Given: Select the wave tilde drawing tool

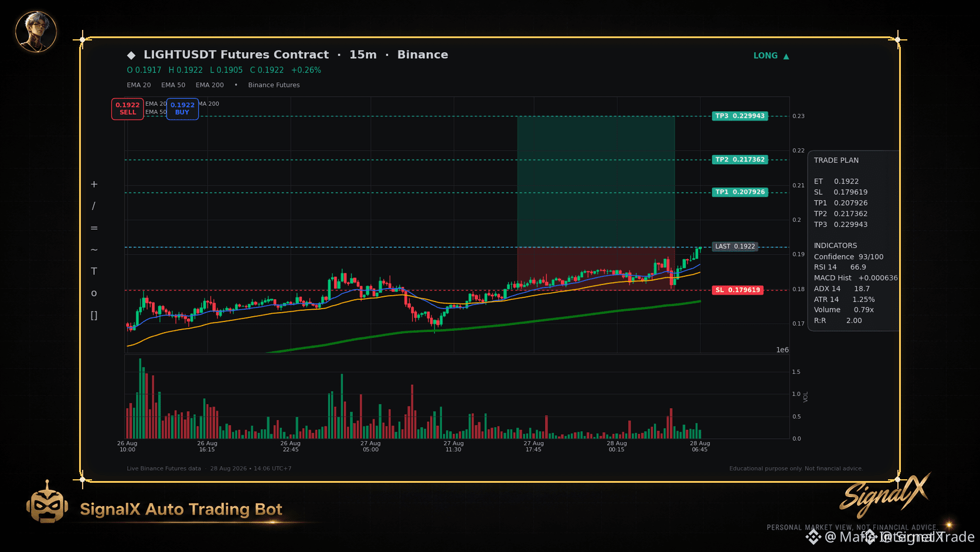Looking at the screenshot, I should coord(94,249).
